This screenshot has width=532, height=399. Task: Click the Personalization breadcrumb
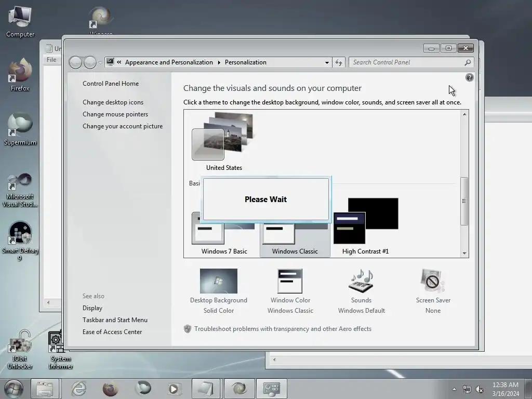click(x=246, y=62)
